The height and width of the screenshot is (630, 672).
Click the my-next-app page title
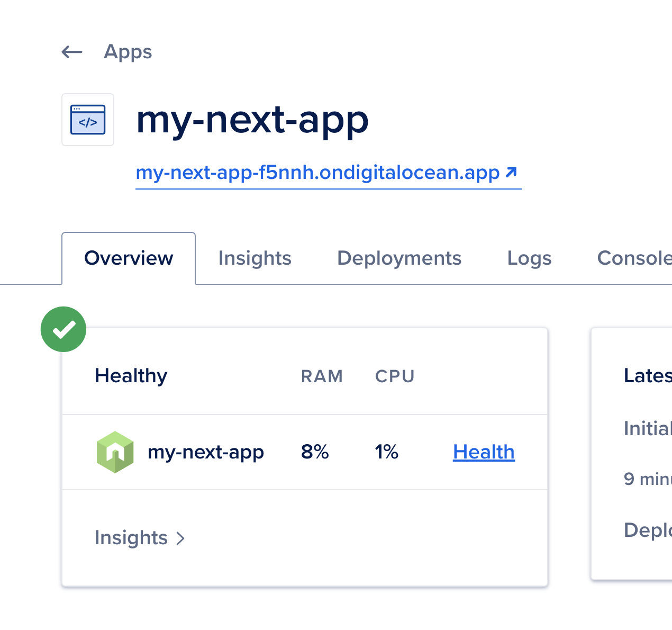pyautogui.click(x=252, y=120)
